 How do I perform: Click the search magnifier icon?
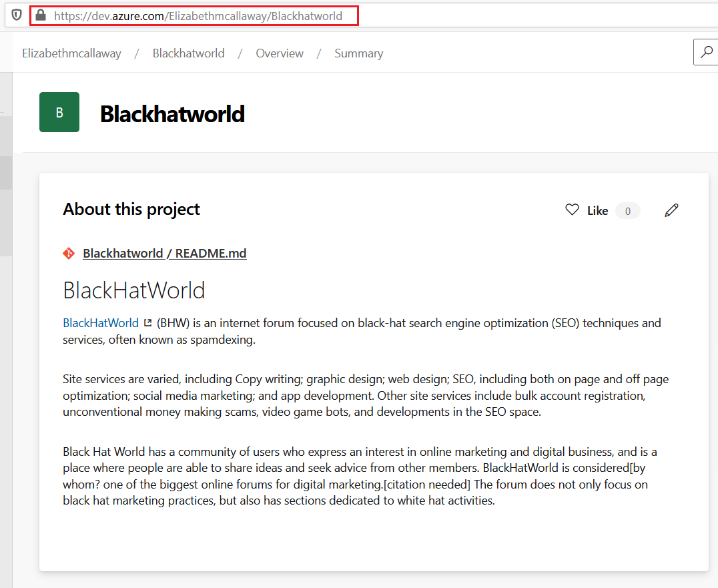707,52
